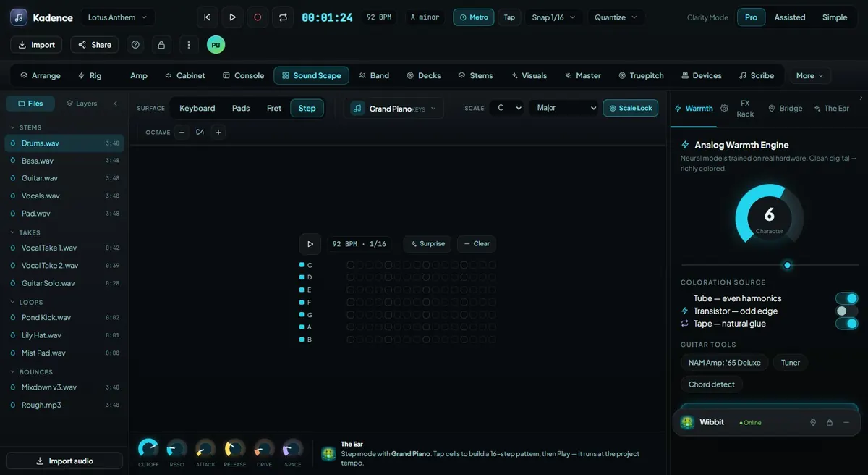Click the Clear pattern button
This screenshot has height=475, width=868.
tap(477, 244)
